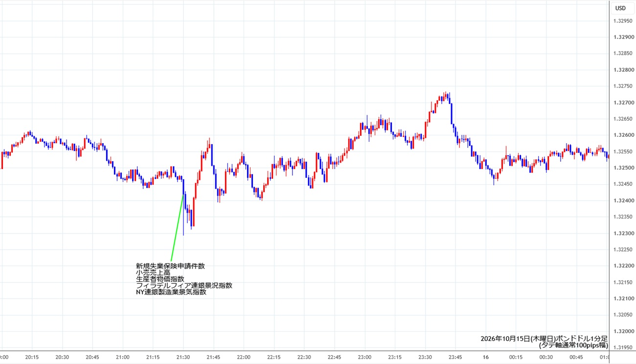Screen dimensions: 636x364
Task: Click the 生産者物価指数 annotation text
Action: click(160, 279)
